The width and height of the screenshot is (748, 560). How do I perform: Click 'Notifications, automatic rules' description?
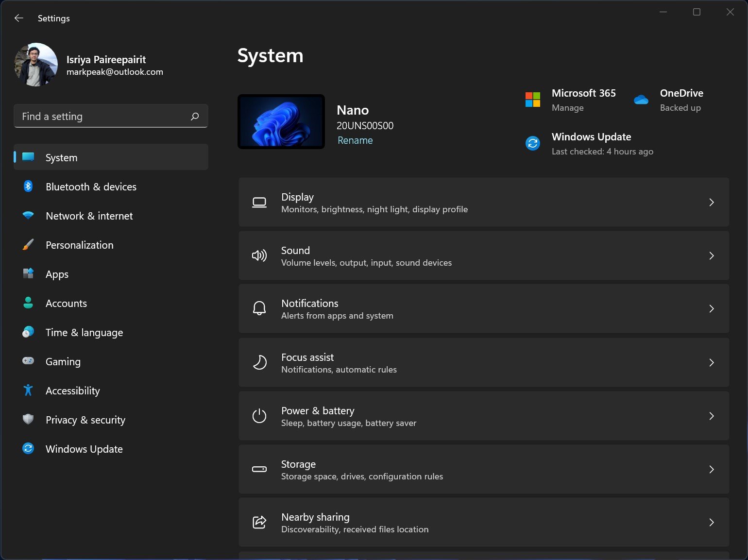pos(339,370)
